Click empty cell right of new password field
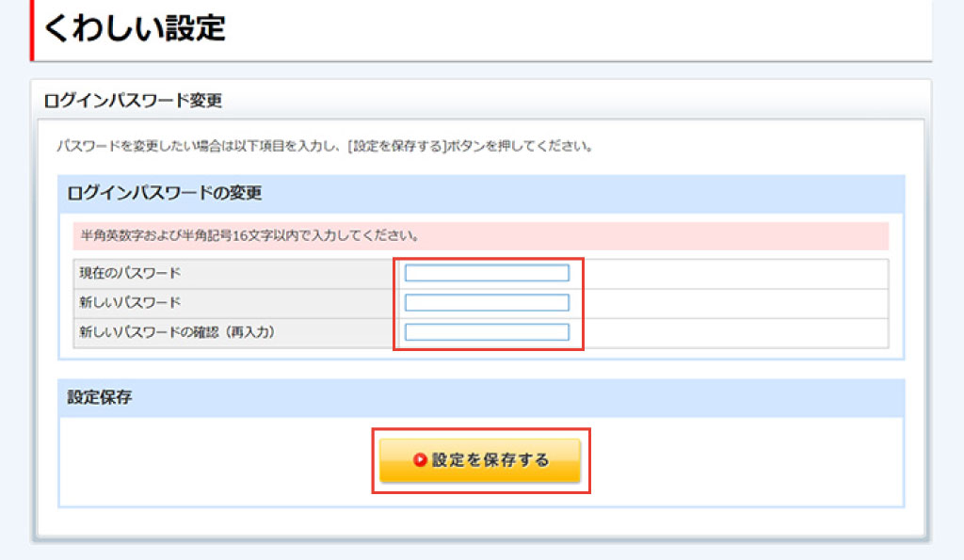Viewport: 964px width, 560px height. 734,302
